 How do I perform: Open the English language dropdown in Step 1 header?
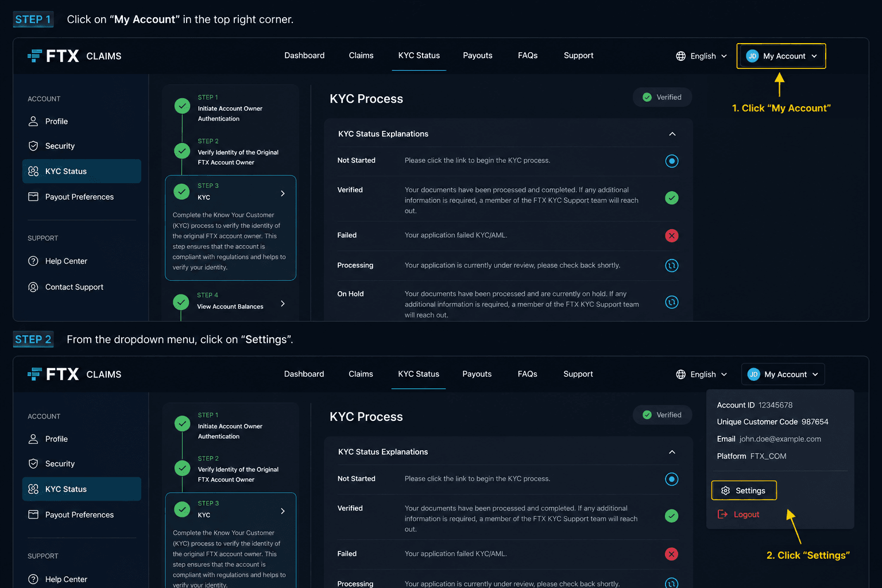coord(702,56)
